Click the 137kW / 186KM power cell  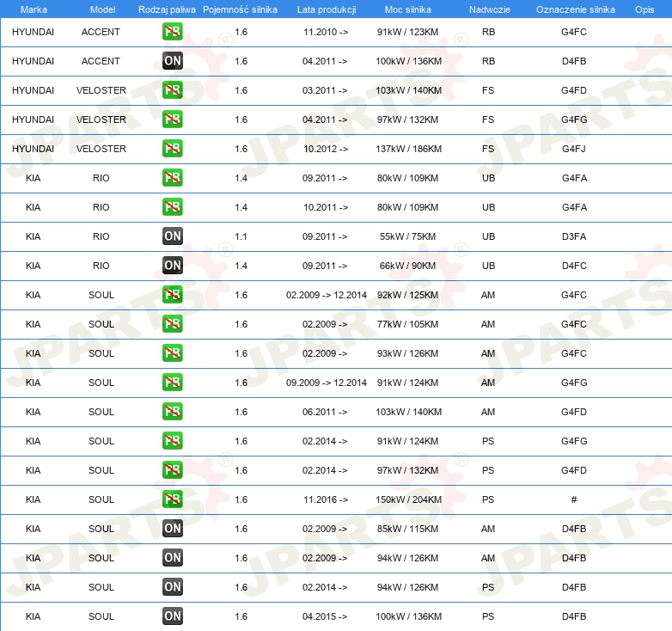[408, 149]
